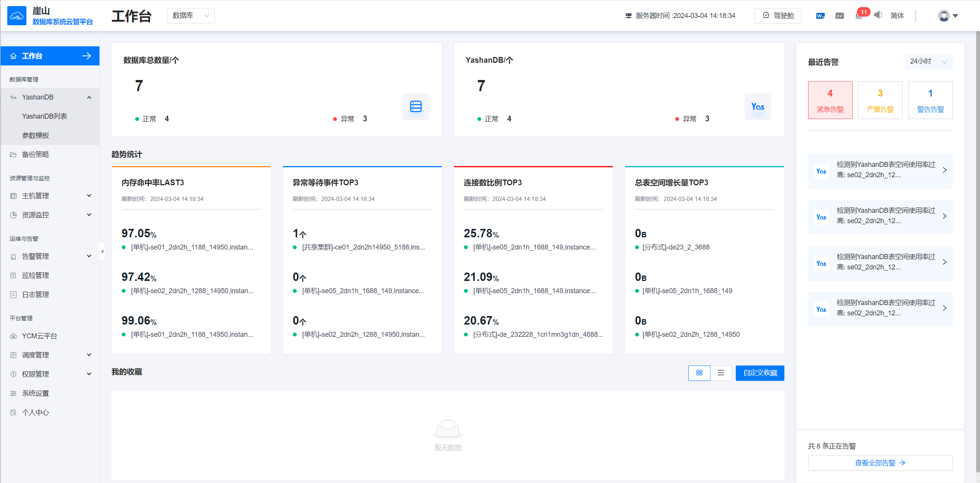Click the 查看全部告警 link
Screen dimensions: 980x483
coord(880,463)
